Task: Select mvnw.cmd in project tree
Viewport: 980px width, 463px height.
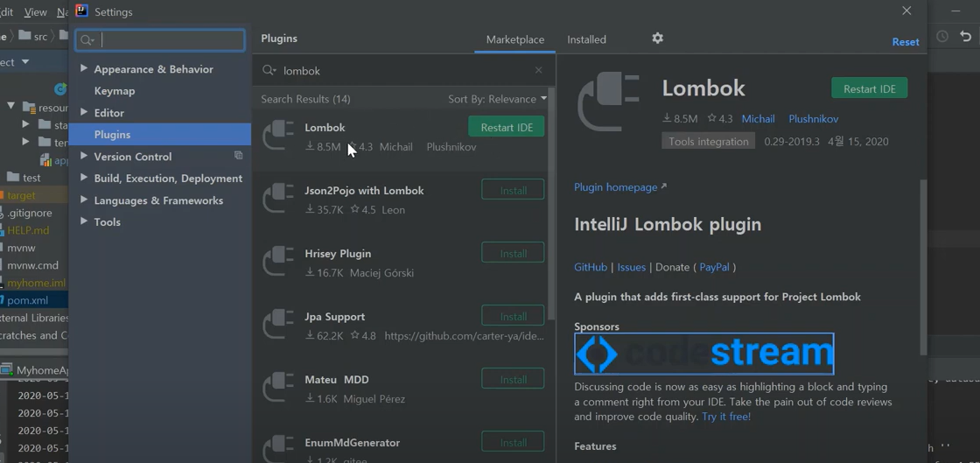Action: pyautogui.click(x=32, y=265)
